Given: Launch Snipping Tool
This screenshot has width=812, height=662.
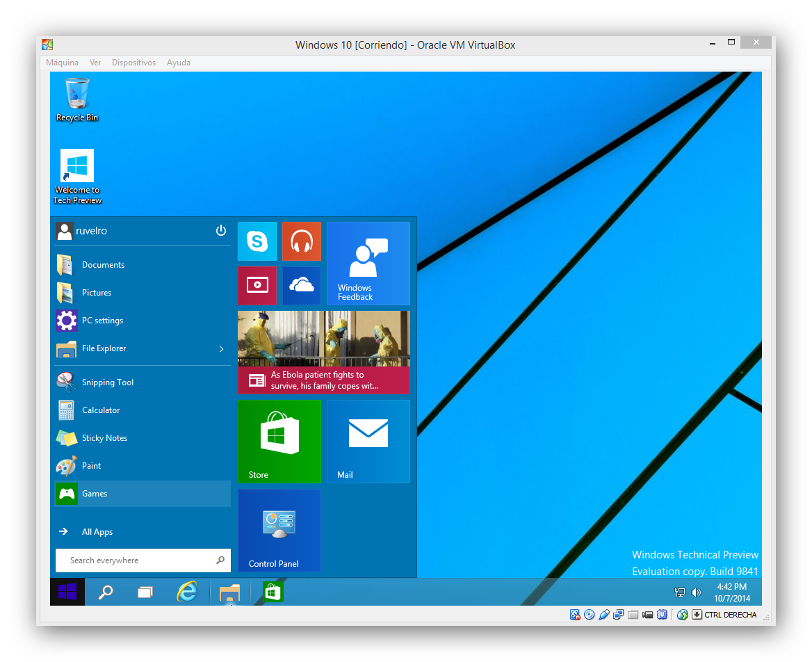Looking at the screenshot, I should [x=143, y=382].
